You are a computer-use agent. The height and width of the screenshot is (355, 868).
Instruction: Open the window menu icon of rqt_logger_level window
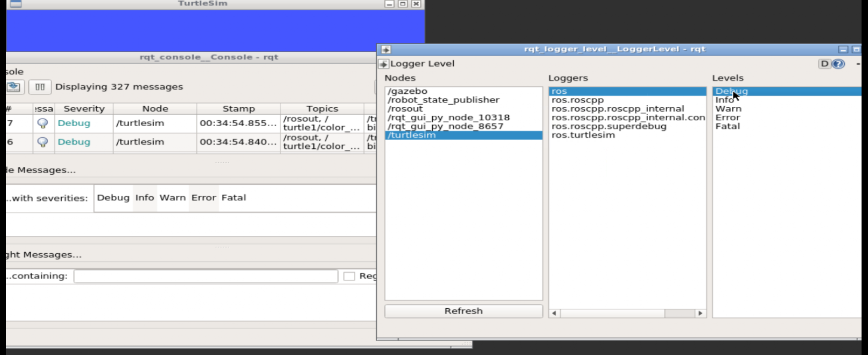(386, 49)
